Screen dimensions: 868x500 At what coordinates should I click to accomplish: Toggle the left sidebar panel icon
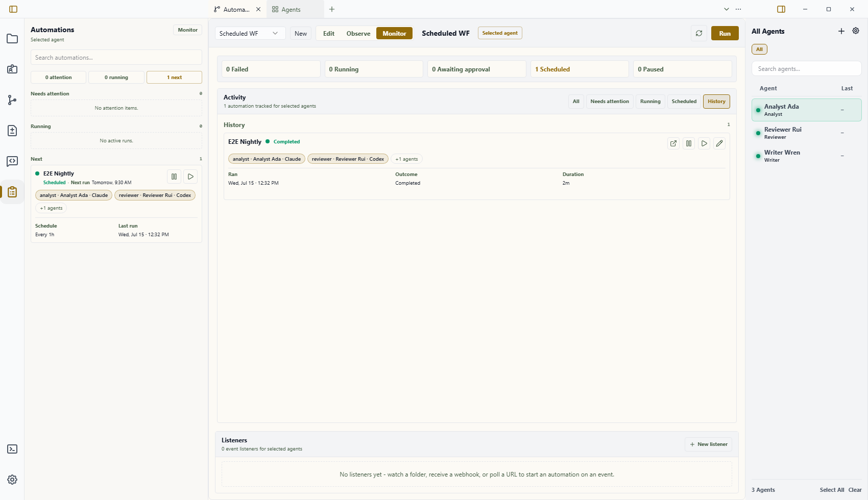(x=13, y=9)
